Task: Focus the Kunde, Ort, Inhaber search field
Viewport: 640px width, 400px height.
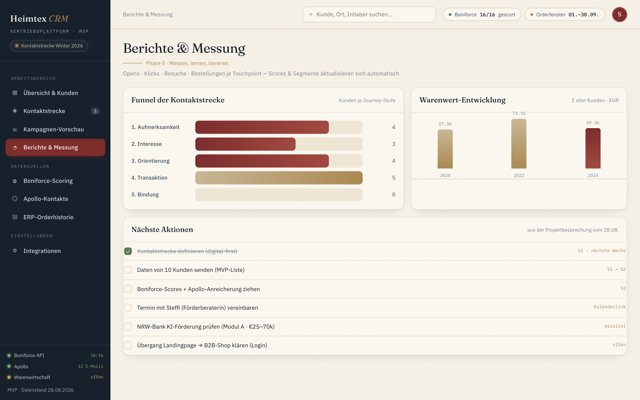Action: tap(369, 15)
